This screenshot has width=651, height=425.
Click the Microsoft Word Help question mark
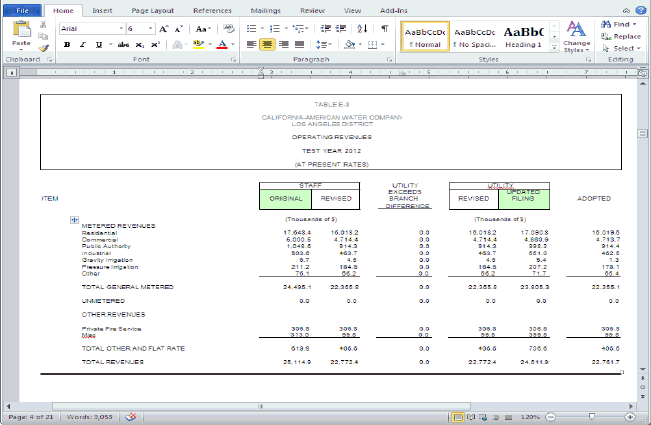(640, 9)
